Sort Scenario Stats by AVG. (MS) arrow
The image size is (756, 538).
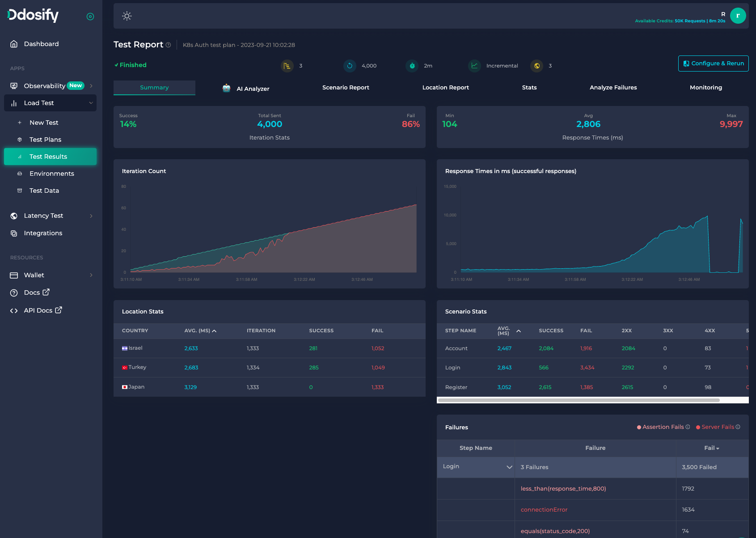pyautogui.click(x=519, y=331)
